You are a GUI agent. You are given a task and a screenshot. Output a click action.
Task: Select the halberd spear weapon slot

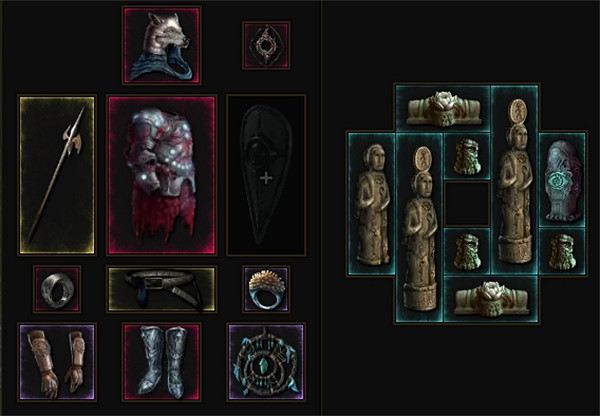57,175
